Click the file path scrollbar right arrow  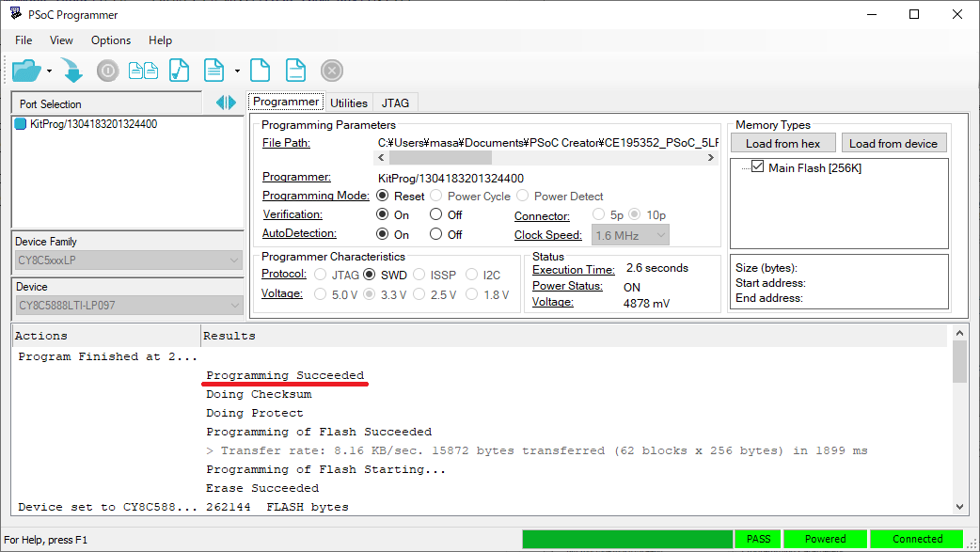tap(711, 158)
